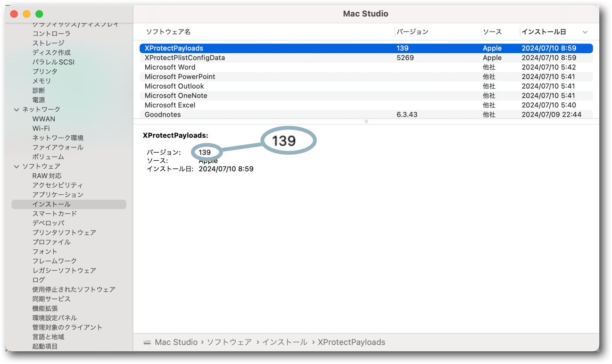This screenshot has width=612, height=364.
Task: Open 起動項目 in the sidebar
Action: (45, 346)
